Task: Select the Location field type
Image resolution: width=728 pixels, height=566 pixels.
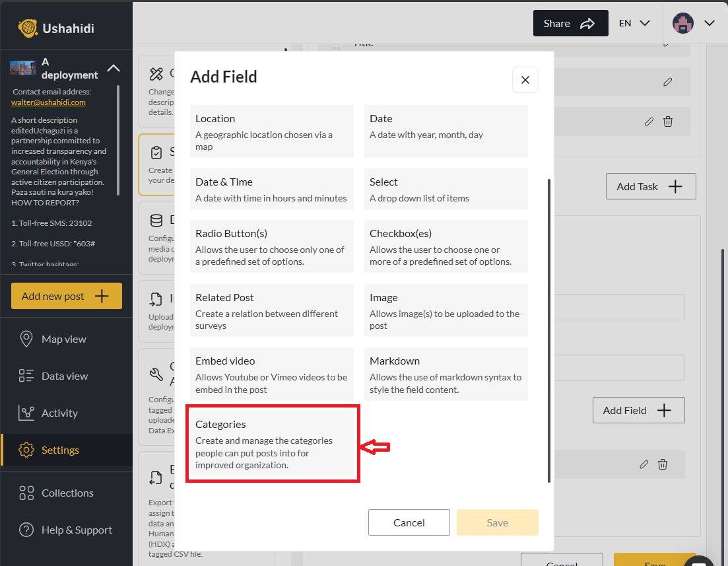Action: tap(271, 131)
